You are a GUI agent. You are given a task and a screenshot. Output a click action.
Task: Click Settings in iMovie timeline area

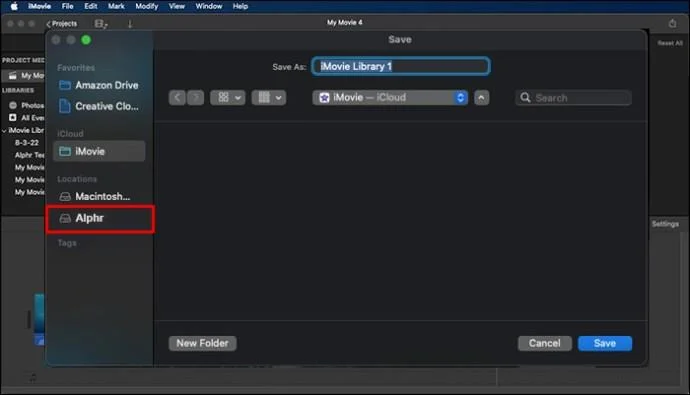(x=665, y=224)
